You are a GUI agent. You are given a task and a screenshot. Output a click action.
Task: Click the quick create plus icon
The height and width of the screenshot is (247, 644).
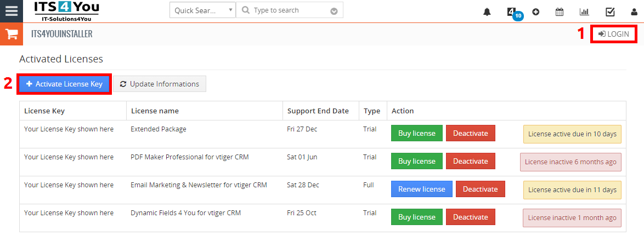(x=535, y=12)
